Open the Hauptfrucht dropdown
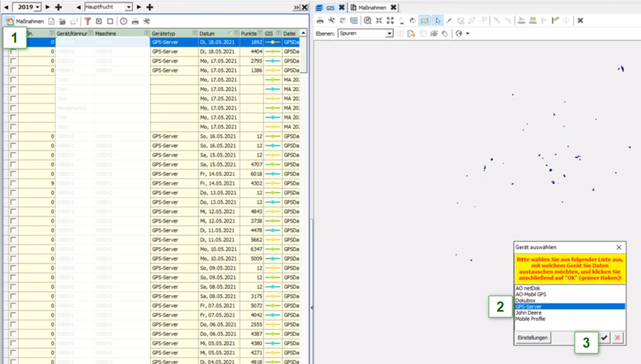The image size is (641, 364). click(128, 7)
